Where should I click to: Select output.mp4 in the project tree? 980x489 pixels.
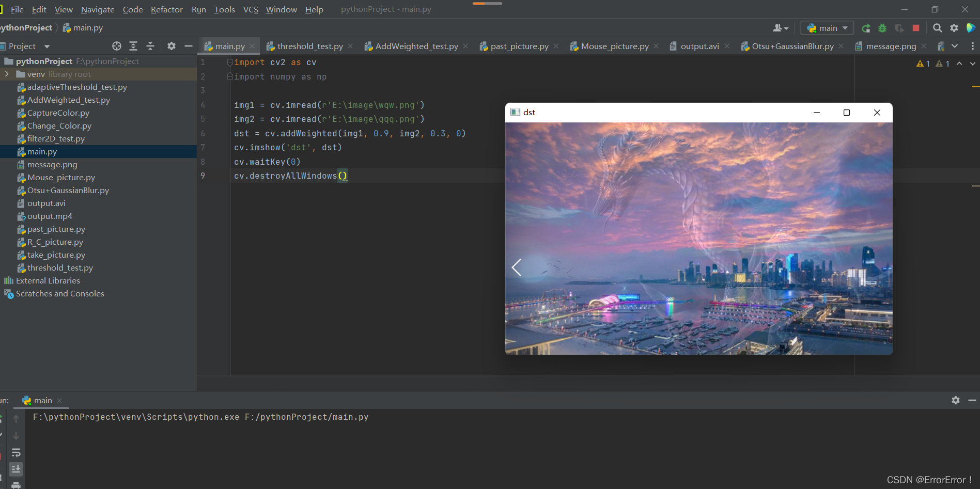pyautogui.click(x=50, y=216)
